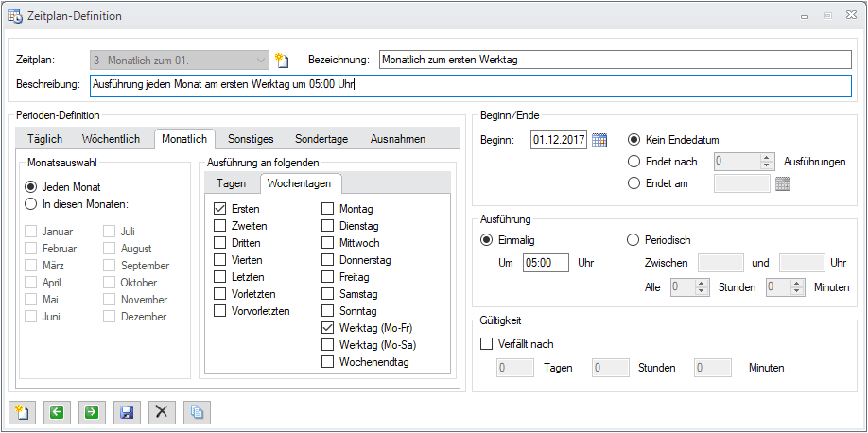Choose the In diesen Monaten option
The width and height of the screenshot is (868, 433).
[x=32, y=204]
